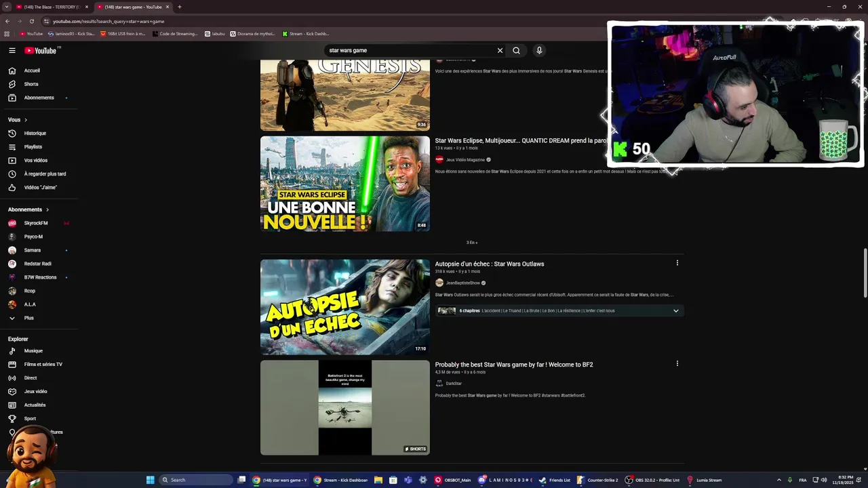Open the Windows Start menu
This screenshot has width=868, height=488.
pos(150,480)
